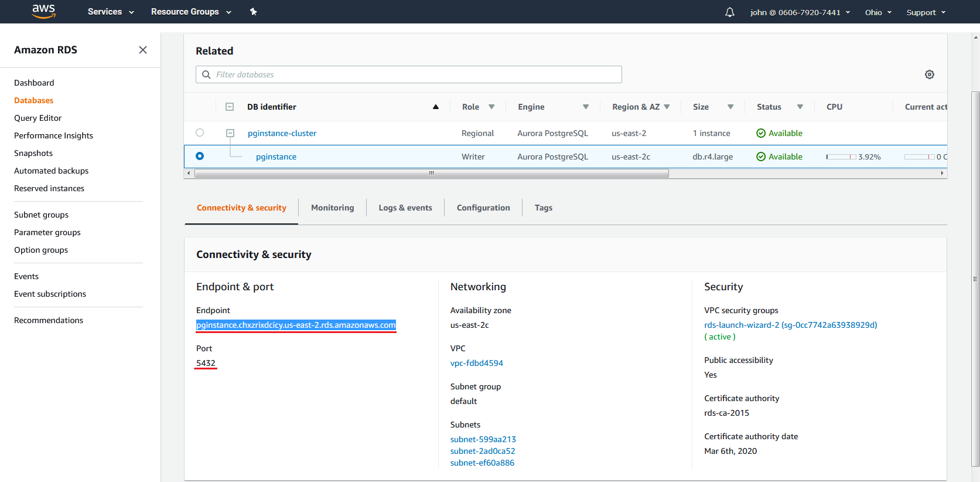Viewport: 980px width, 482px height.
Task: Click the Writer role cell
Action: pos(473,157)
